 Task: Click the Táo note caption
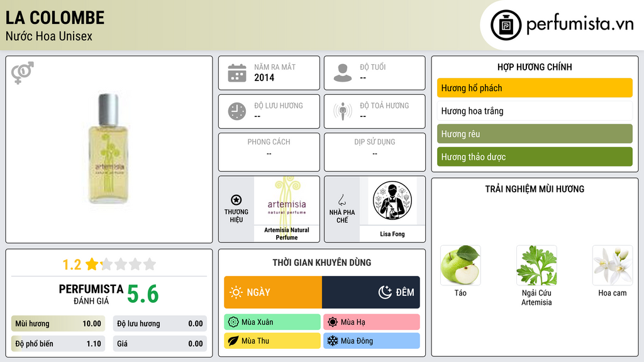460,293
